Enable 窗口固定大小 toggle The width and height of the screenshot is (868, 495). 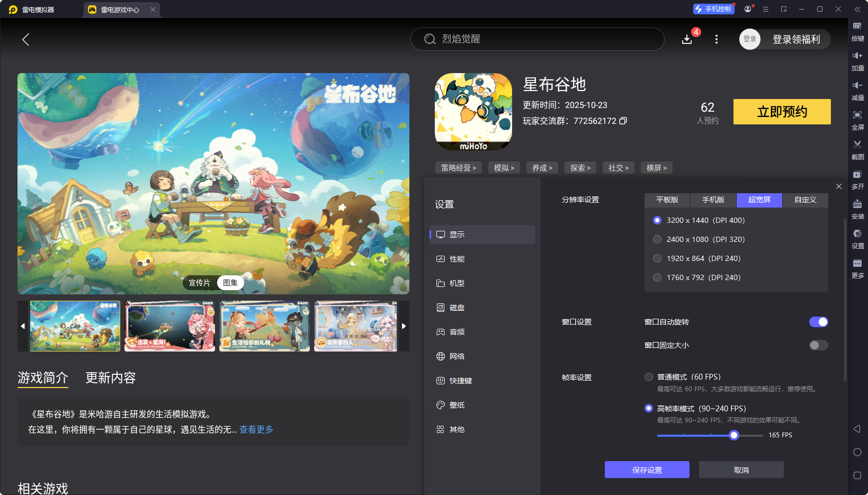click(x=818, y=345)
